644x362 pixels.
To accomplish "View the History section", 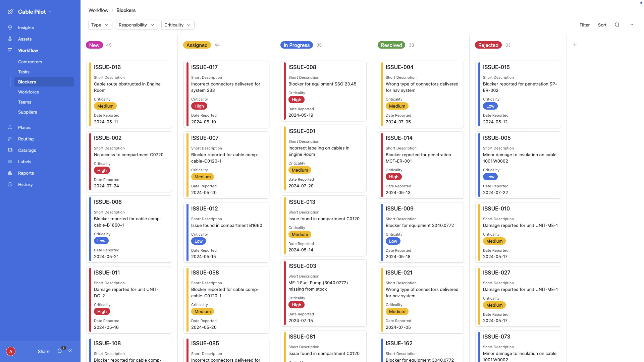I will tap(25, 184).
